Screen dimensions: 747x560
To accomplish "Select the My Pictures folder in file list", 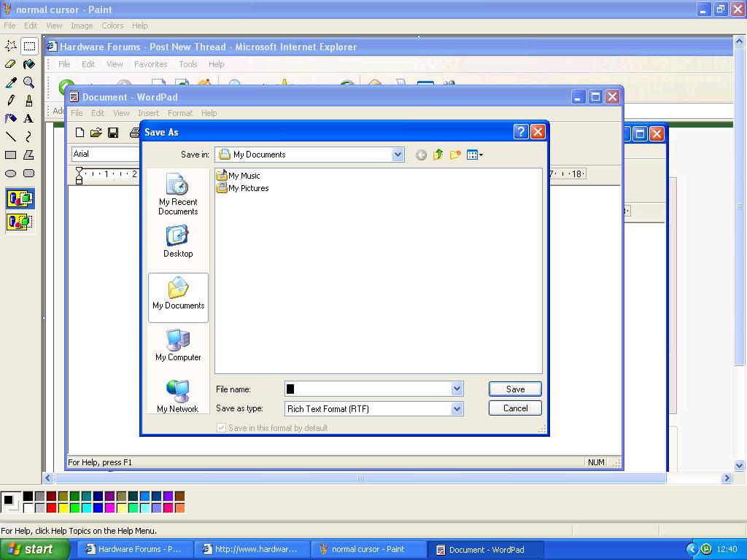I will 242,188.
